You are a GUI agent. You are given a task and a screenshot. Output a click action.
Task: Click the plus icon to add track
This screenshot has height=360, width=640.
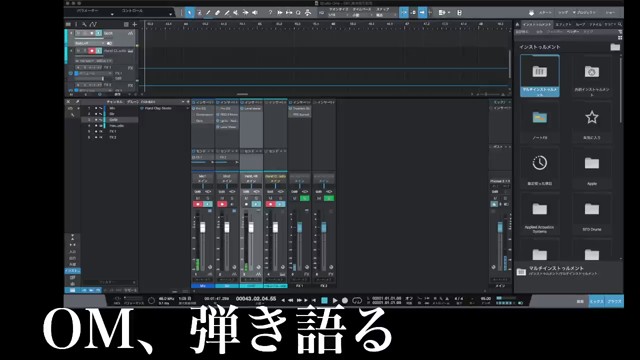(x=135, y=24)
